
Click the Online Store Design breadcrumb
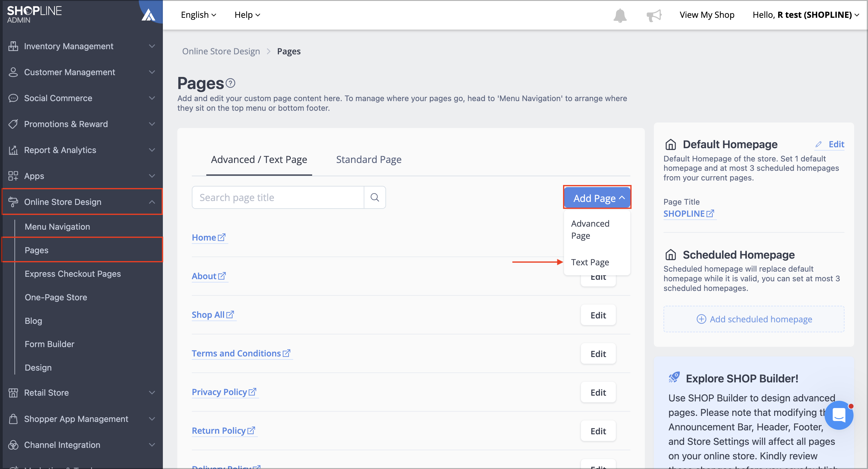(x=221, y=51)
